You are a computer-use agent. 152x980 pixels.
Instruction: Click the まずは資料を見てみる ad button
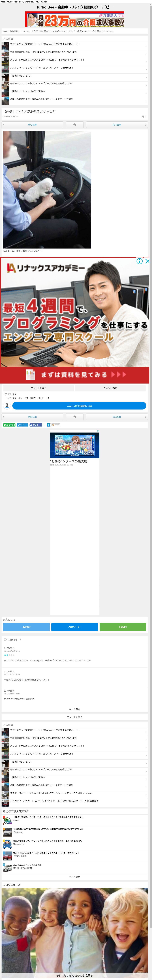click(x=75, y=375)
